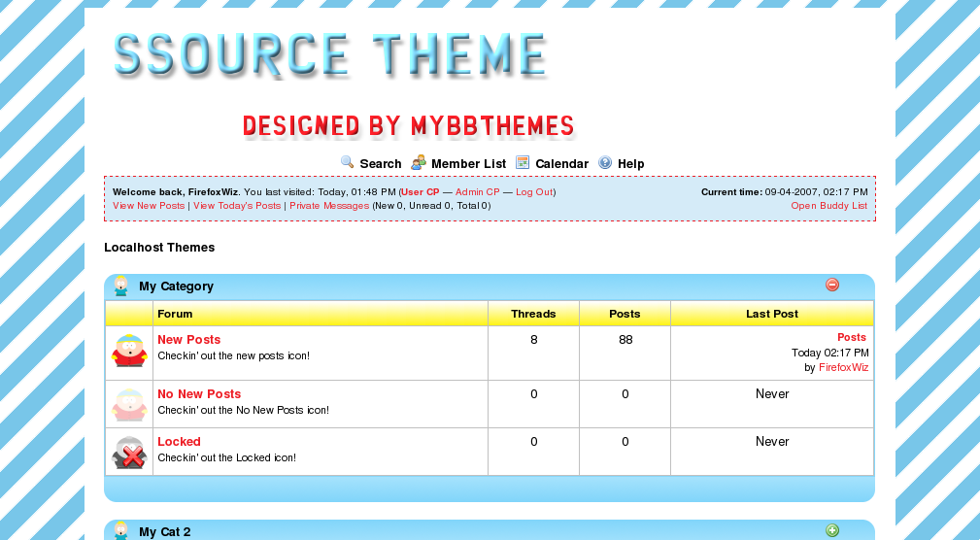Open the Calendar menu link

click(561, 164)
